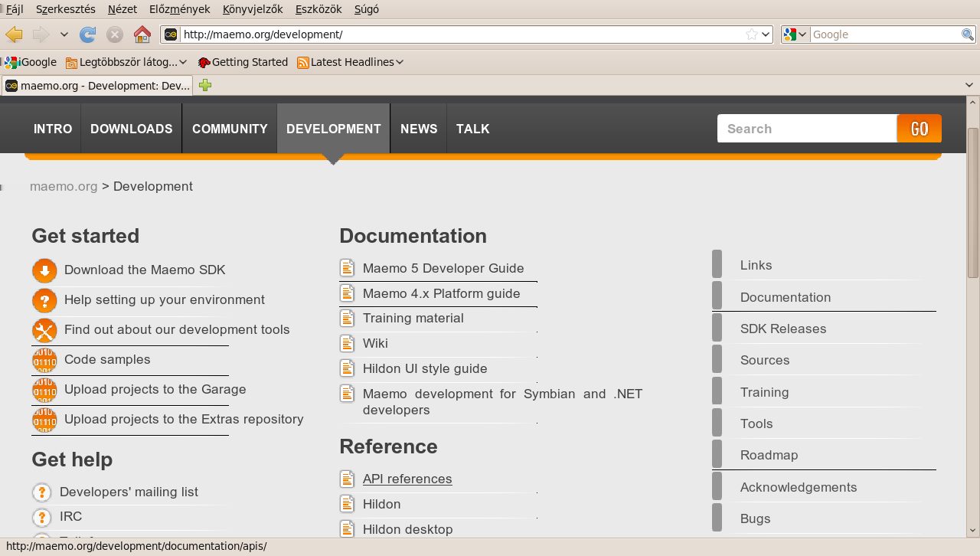
Task: Open the Nézet menu
Action: (x=122, y=9)
